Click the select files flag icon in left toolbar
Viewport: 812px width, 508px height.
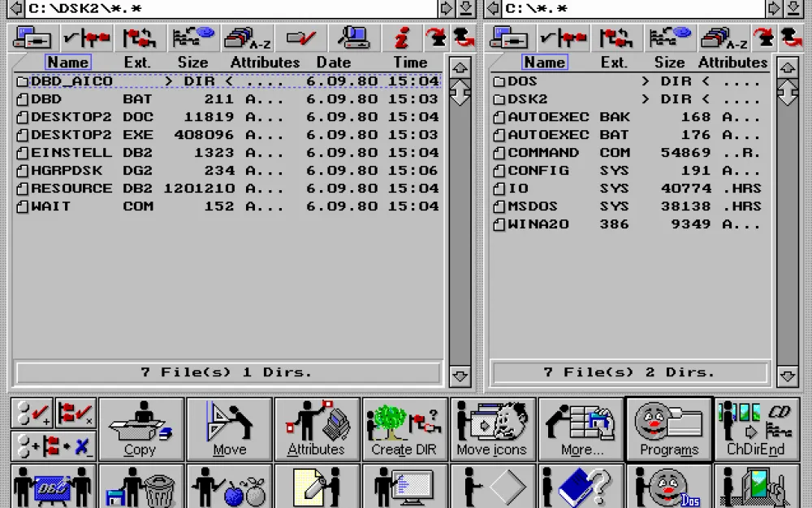tap(87, 38)
